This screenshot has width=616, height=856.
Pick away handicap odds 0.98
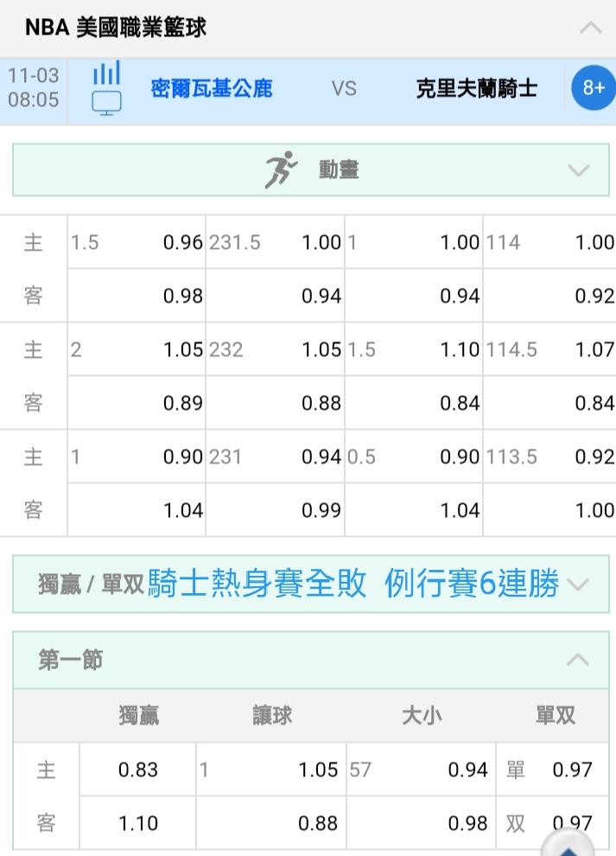[137, 296]
